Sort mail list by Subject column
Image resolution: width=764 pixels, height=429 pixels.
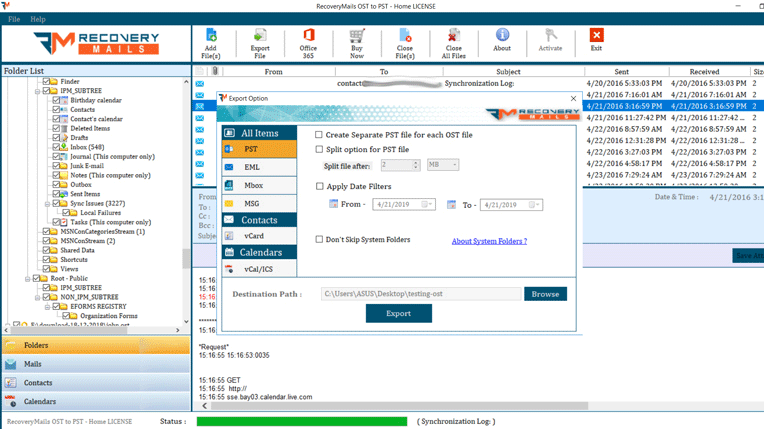click(508, 71)
